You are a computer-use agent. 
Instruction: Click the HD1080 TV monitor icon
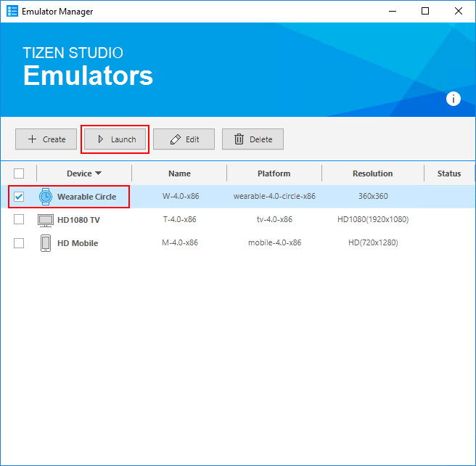click(46, 220)
